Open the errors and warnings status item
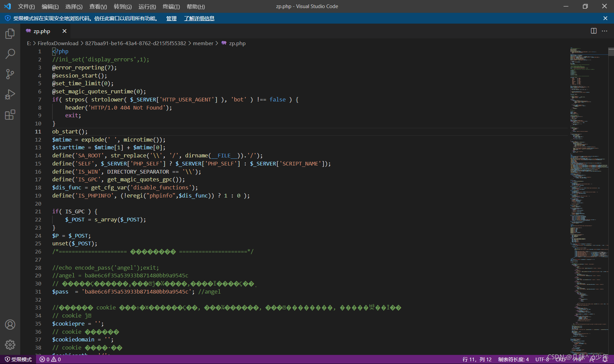Image resolution: width=614 pixels, height=364 pixels. coord(50,359)
